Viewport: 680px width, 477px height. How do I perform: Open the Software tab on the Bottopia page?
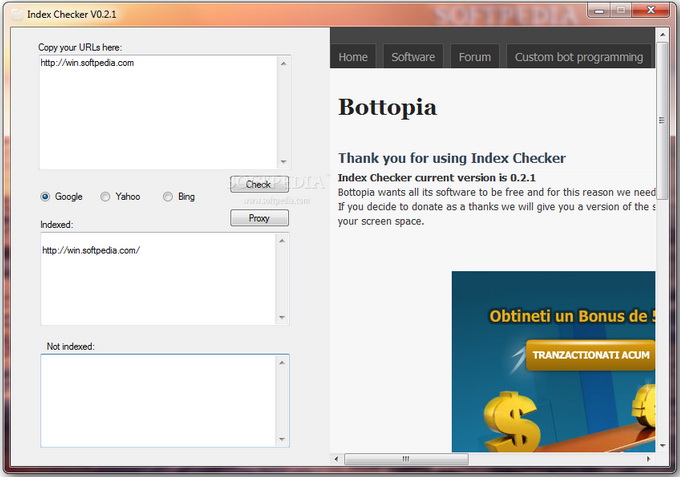413,57
